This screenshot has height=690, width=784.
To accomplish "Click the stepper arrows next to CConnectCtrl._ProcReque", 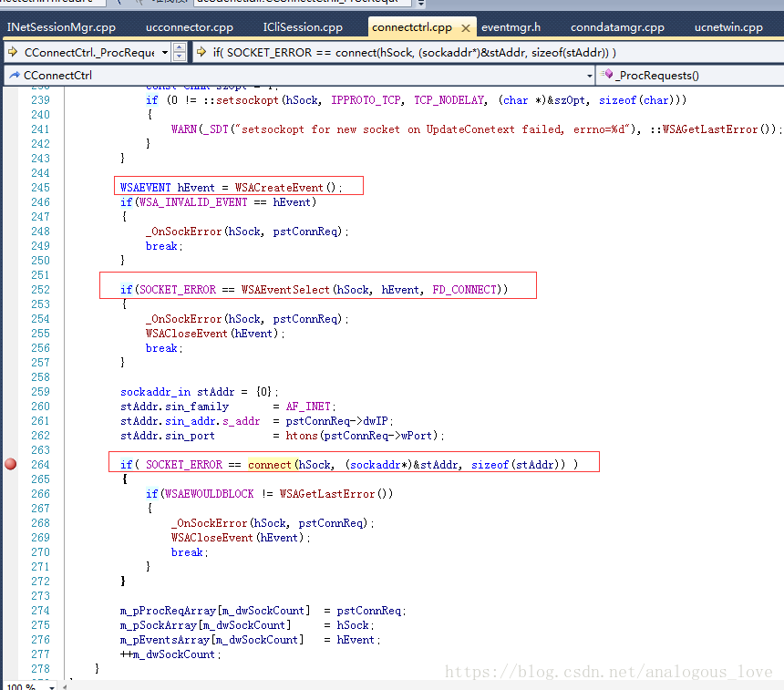I will click(x=180, y=53).
